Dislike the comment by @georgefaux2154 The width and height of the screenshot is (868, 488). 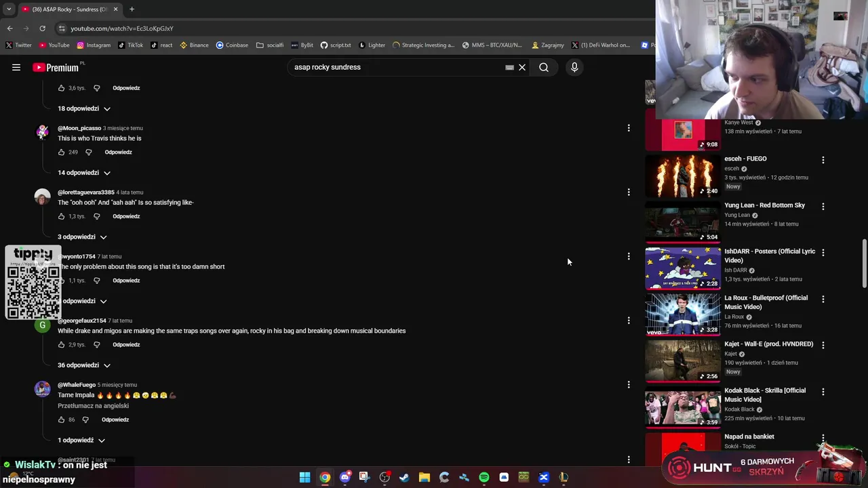point(96,344)
